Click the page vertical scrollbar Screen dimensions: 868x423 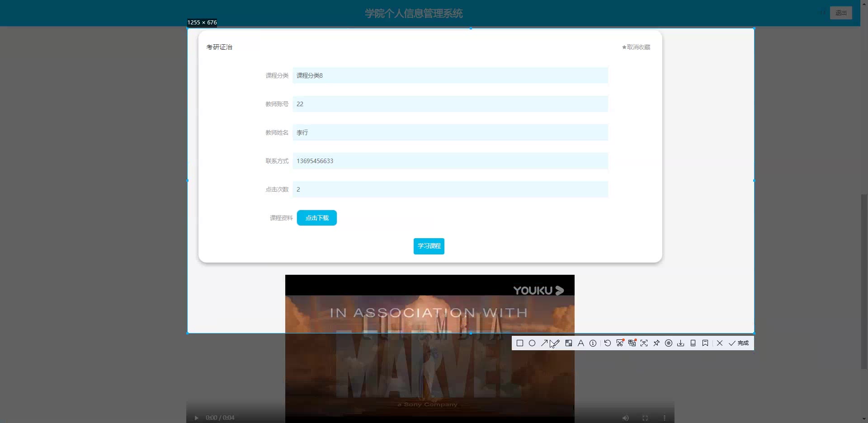coord(864,281)
